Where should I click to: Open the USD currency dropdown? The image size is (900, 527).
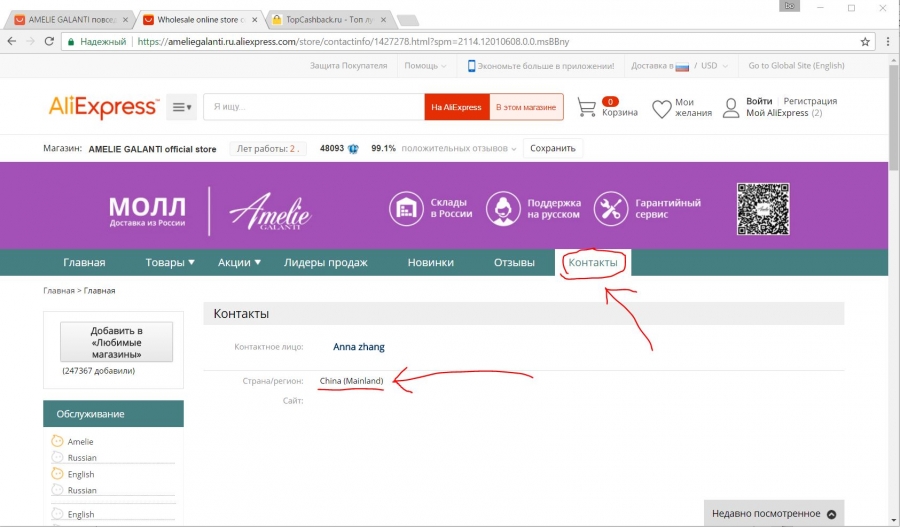(x=715, y=66)
